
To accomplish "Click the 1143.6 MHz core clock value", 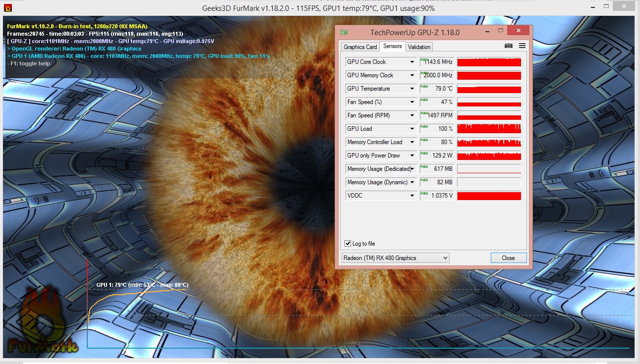I will tap(437, 62).
